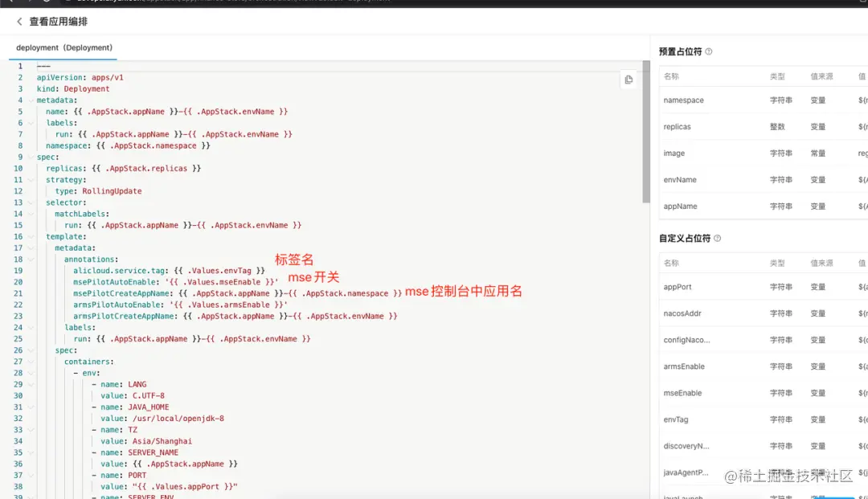868x499 pixels.
Task: Place cursor on 'kind: Deployment' line
Action: click(73, 88)
